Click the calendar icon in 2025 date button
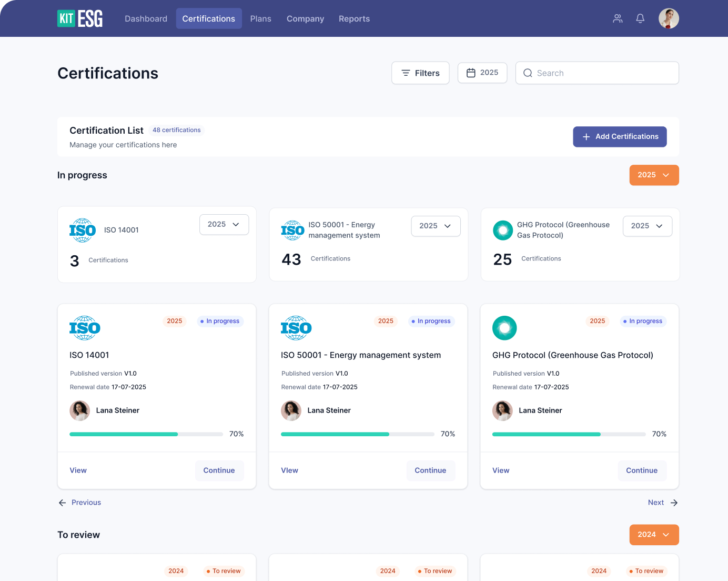This screenshot has height=581, width=728. pyautogui.click(x=471, y=73)
